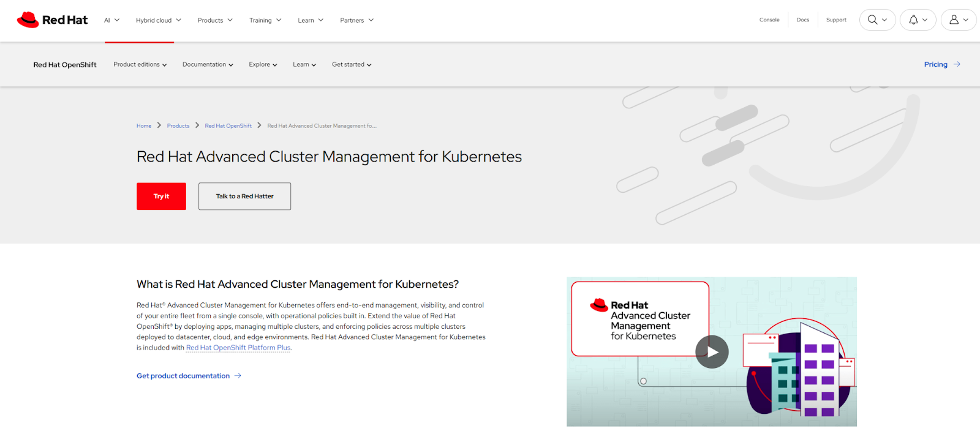Open Documentation dropdown in OpenShift bar

(x=208, y=64)
